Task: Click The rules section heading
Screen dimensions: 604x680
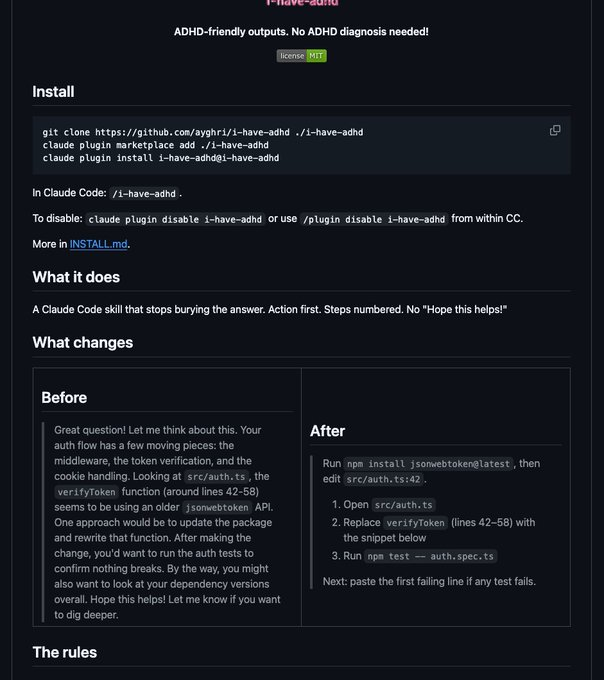Action: 65,652
